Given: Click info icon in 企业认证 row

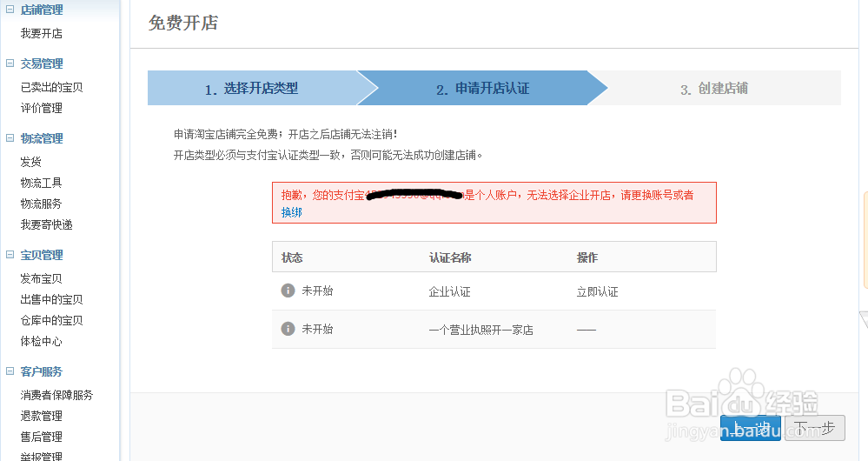Looking at the screenshot, I should 288,291.
